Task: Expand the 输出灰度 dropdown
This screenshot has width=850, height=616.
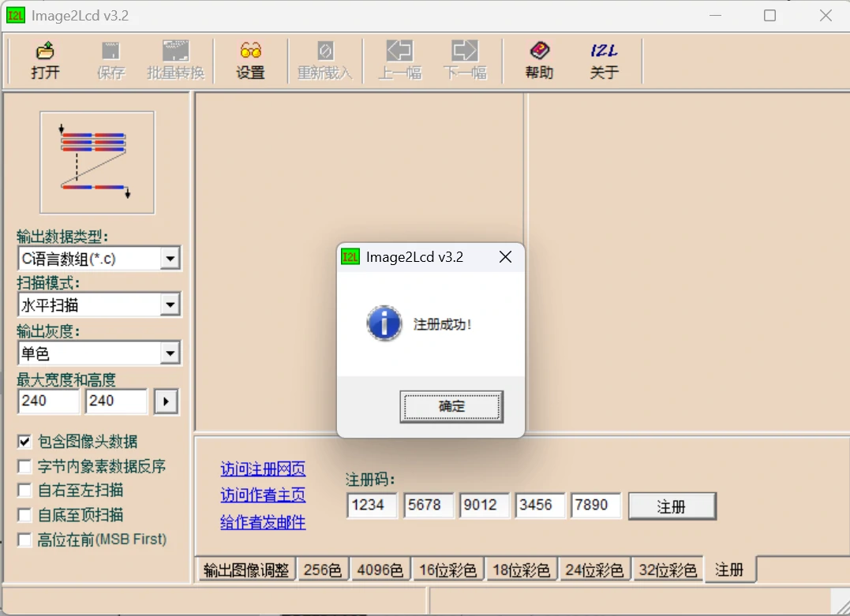Action: (170, 353)
